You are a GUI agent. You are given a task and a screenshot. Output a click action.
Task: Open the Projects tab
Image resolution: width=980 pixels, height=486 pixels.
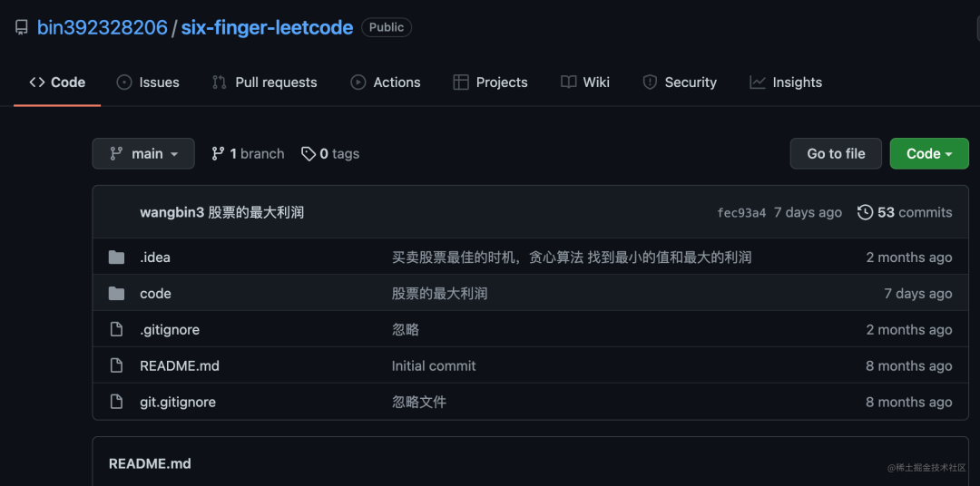click(491, 83)
